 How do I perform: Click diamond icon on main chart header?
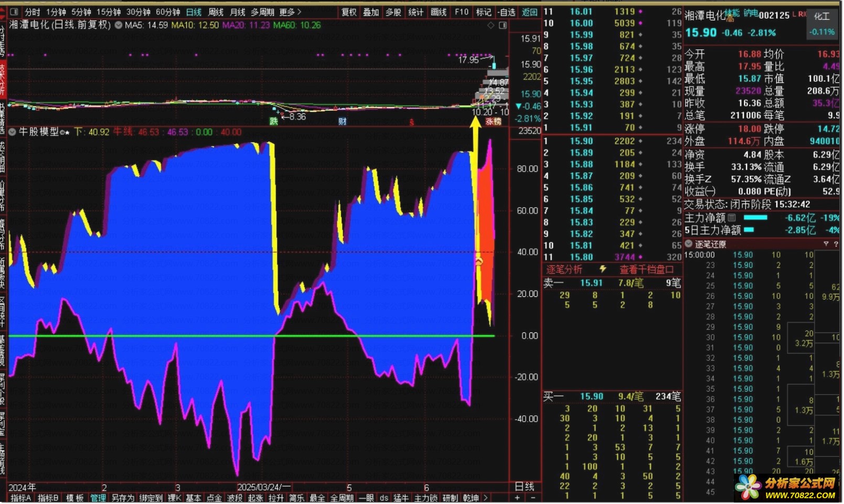pyautogui.click(x=491, y=25)
